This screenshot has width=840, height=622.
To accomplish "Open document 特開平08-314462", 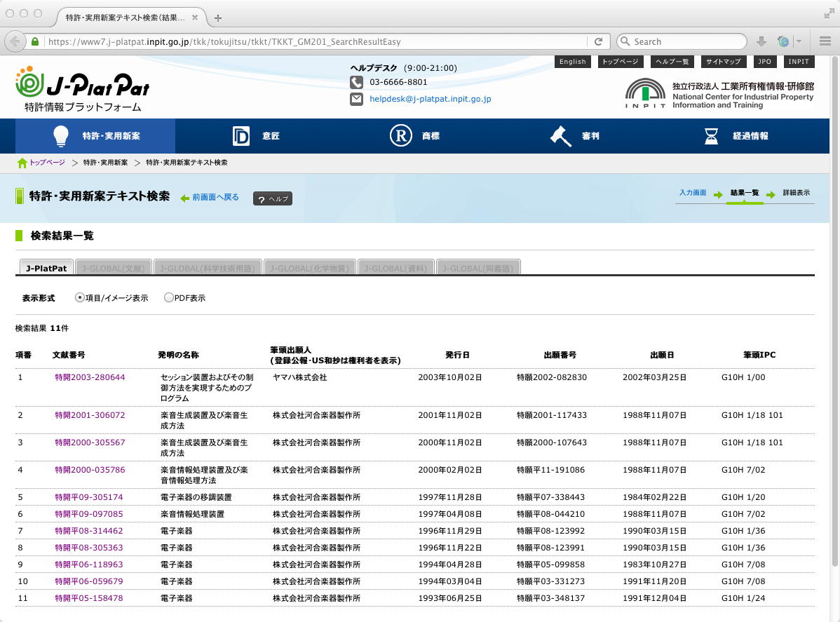I will (x=89, y=531).
